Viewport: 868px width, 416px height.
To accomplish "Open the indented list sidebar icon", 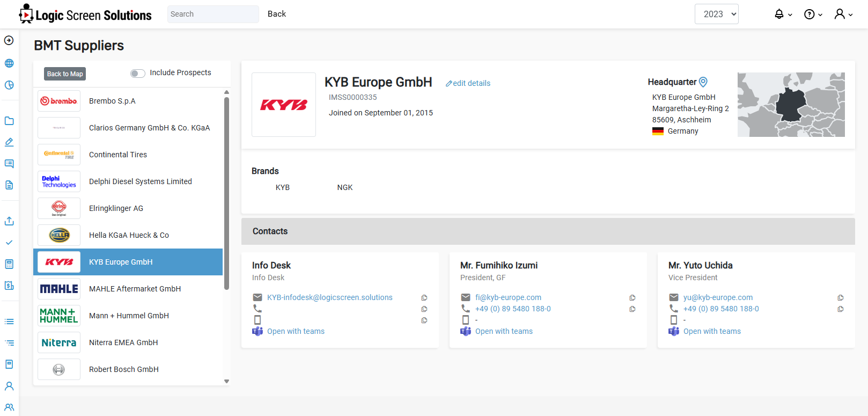I will point(9,343).
